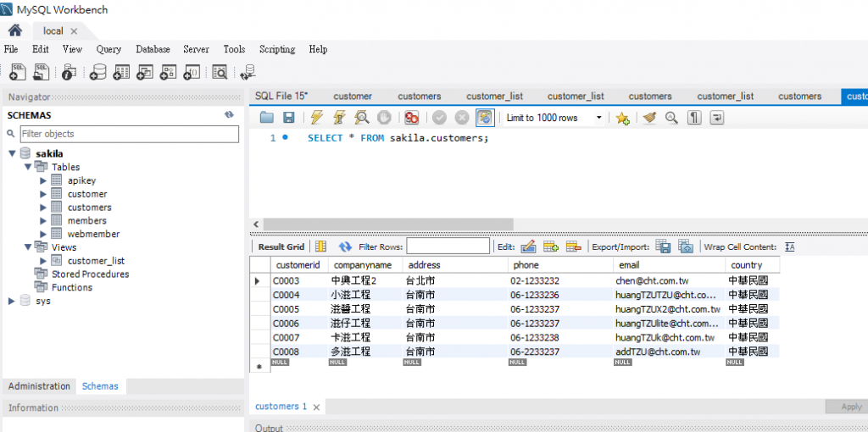Viewport: 868px width, 432px height.
Task: Reconnect to DBMS icon
Action: 248,71
